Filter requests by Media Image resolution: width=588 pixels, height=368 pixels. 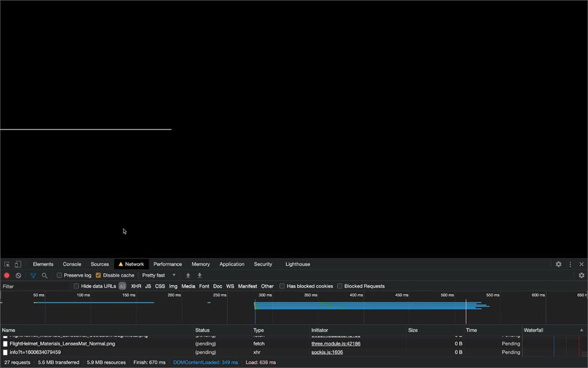pyautogui.click(x=188, y=286)
